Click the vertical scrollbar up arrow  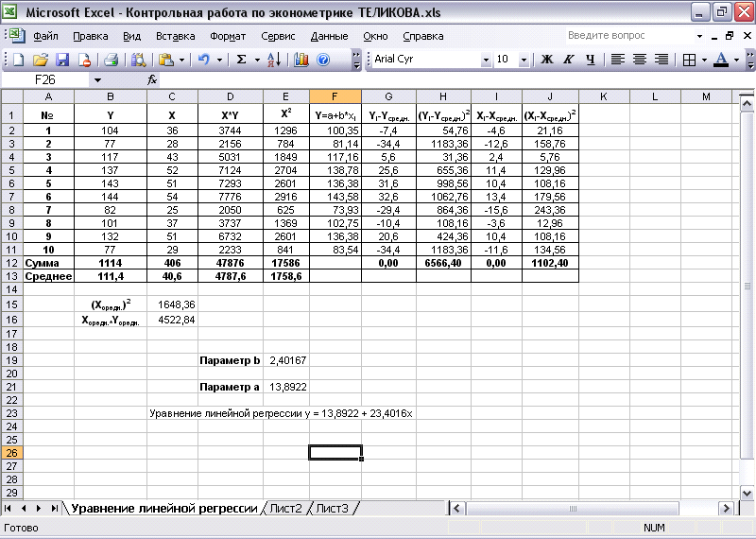click(747, 103)
